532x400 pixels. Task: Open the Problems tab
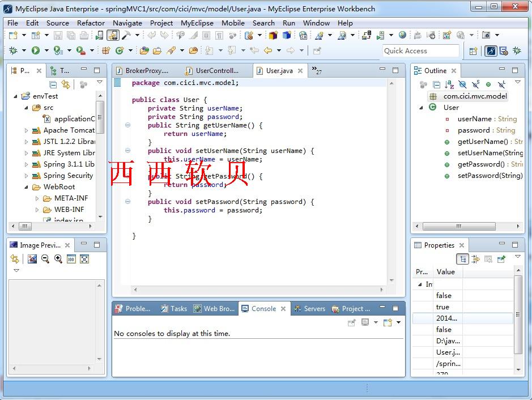pos(133,309)
